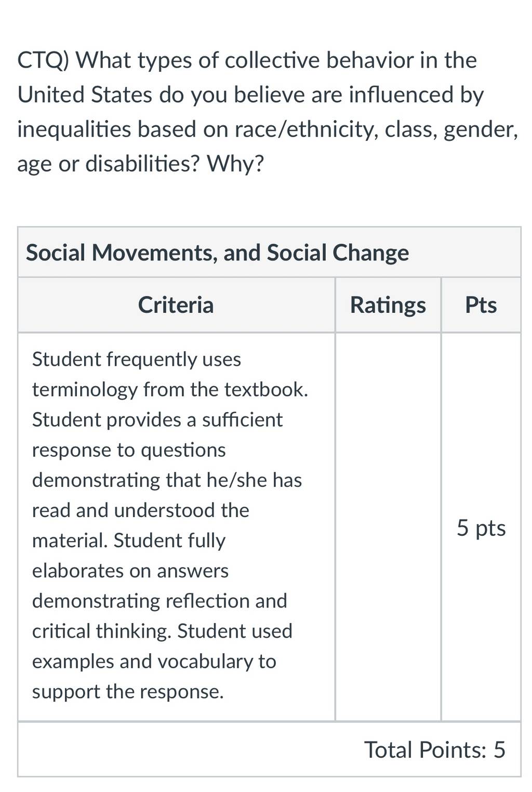Image resolution: width=532 pixels, height=792 pixels.
Task: Click the Pts column header
Action: point(481,305)
